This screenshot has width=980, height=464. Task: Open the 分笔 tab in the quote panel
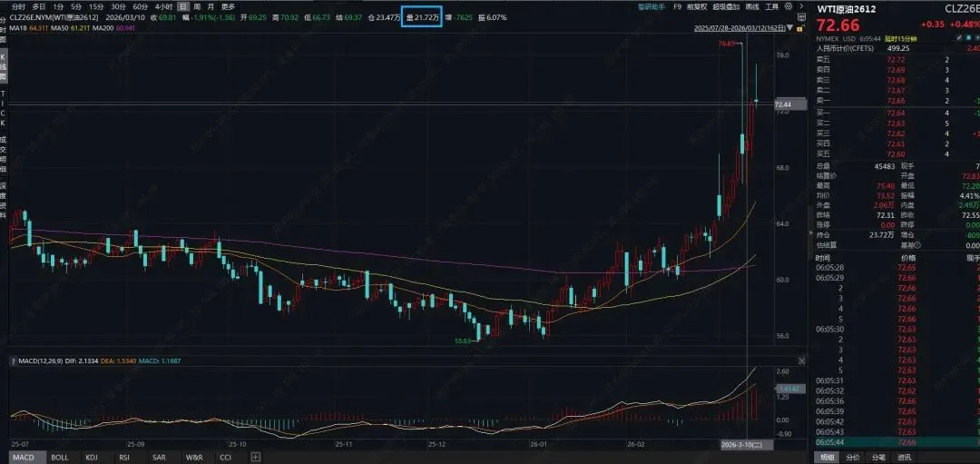pos(878,457)
